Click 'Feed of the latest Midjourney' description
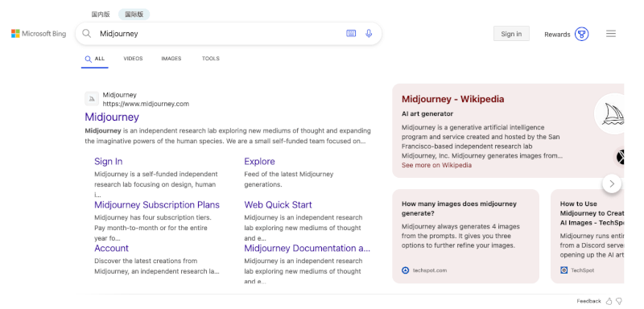644x309 pixels. pos(289,179)
